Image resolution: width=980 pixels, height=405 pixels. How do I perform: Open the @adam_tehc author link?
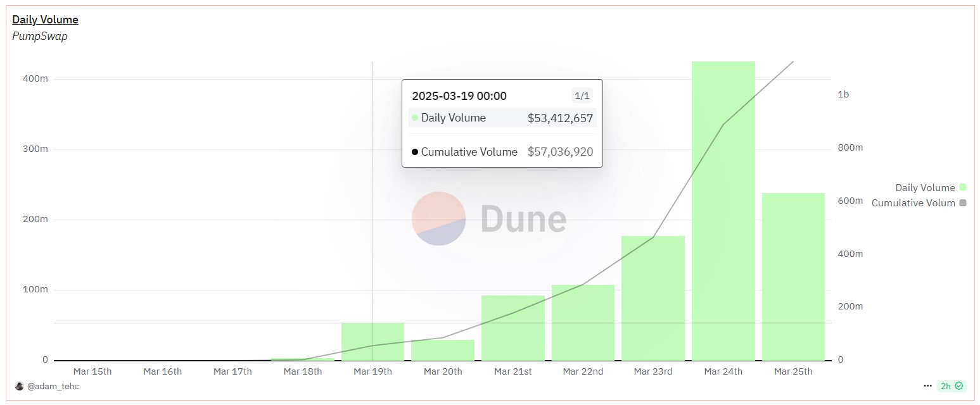[53, 386]
